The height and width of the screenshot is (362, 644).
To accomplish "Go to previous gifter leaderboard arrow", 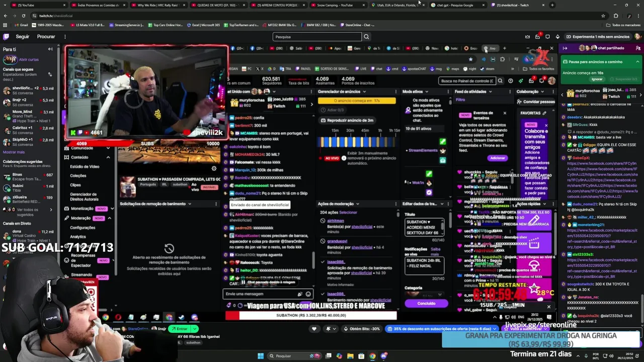I will tap(563, 94).
